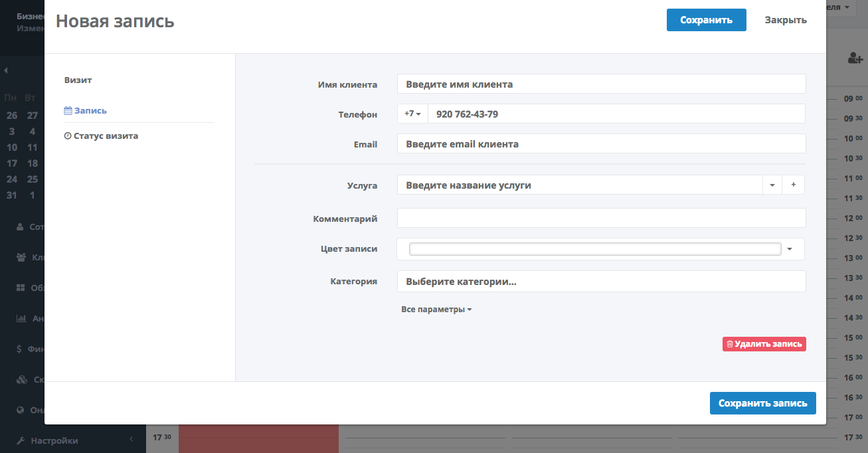Screen dimensions: 868x453
Task: Click the Закрыть link in the header
Action: tap(786, 20)
